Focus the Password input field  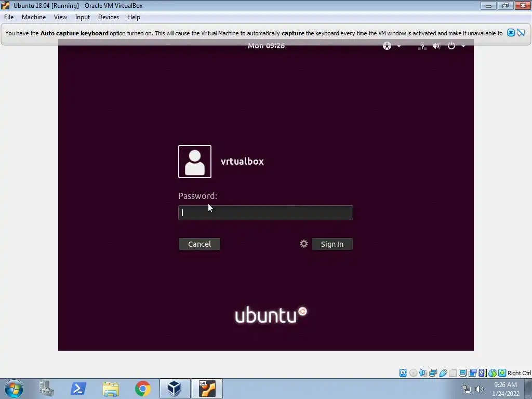click(265, 212)
